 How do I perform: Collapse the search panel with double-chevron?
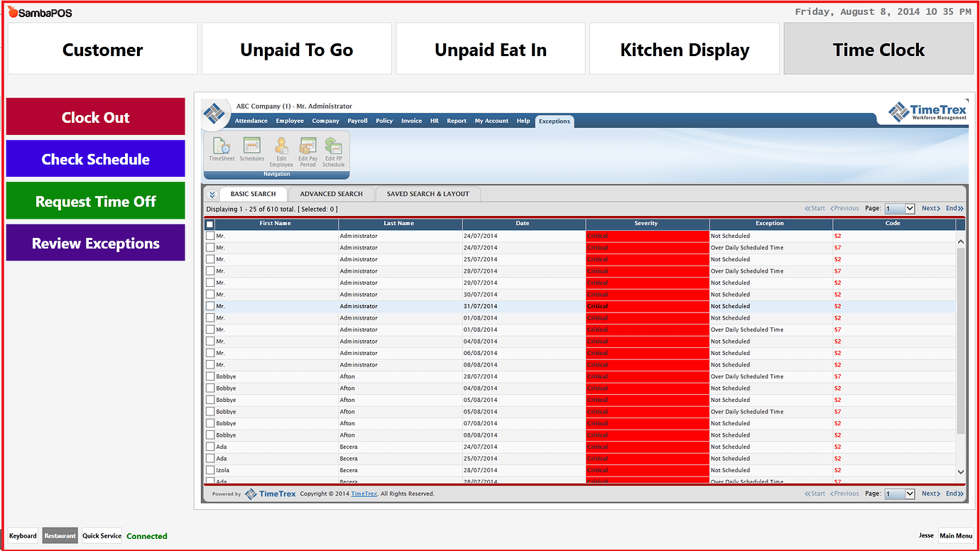(212, 194)
